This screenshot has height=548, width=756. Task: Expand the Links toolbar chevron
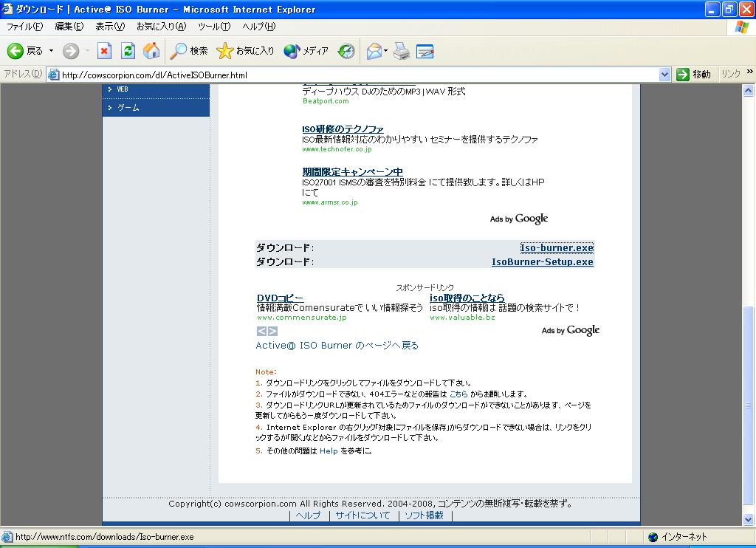point(750,72)
